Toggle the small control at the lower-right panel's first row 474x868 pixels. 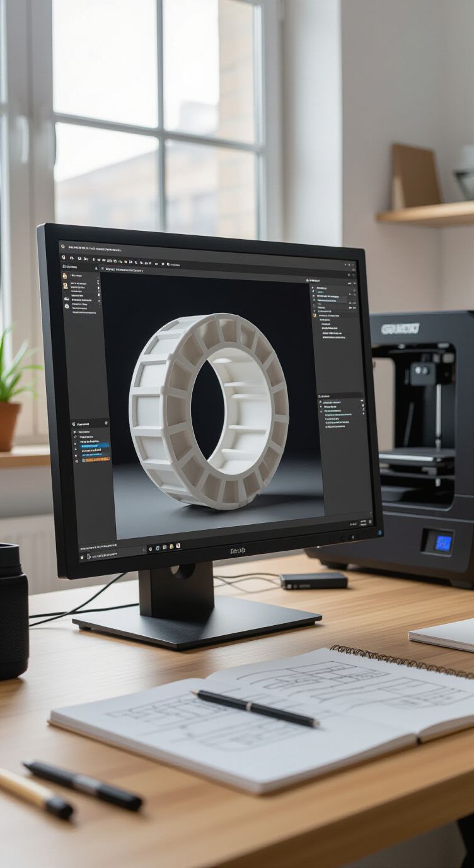[x=362, y=401]
